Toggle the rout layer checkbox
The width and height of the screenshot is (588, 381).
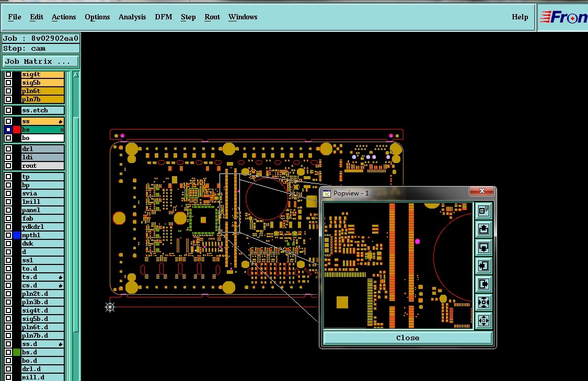pyautogui.click(x=8, y=166)
